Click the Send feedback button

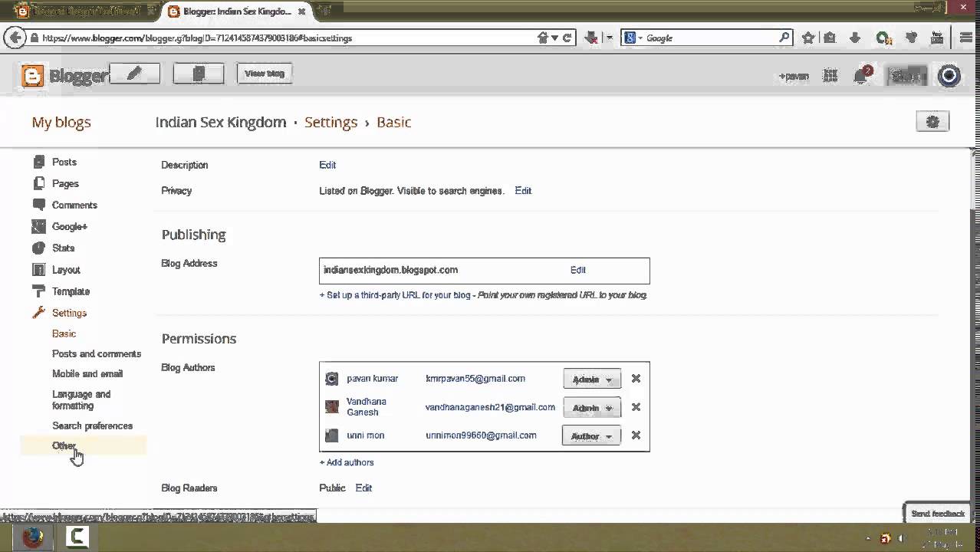[x=938, y=514]
